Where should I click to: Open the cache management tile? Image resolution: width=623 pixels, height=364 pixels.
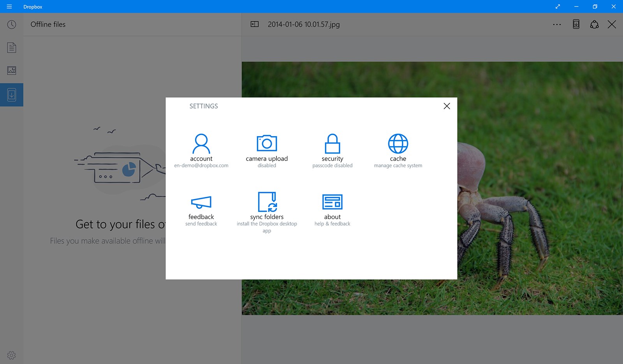point(398,150)
